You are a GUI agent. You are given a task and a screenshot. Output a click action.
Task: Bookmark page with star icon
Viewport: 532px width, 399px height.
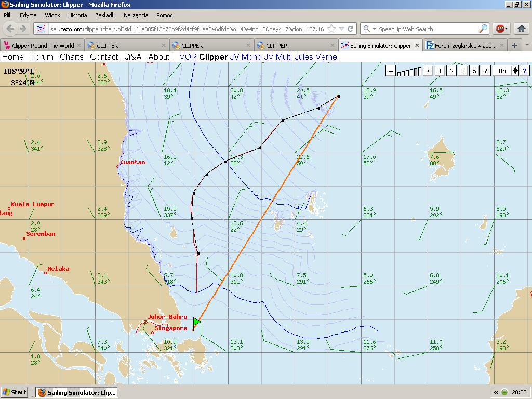pyautogui.click(x=331, y=29)
